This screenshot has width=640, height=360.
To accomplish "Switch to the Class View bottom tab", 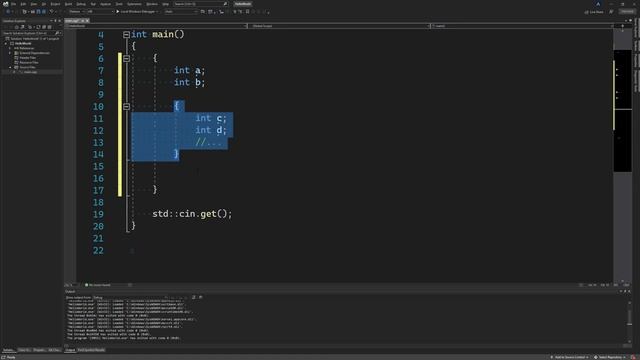I will pyautogui.click(x=24, y=350).
